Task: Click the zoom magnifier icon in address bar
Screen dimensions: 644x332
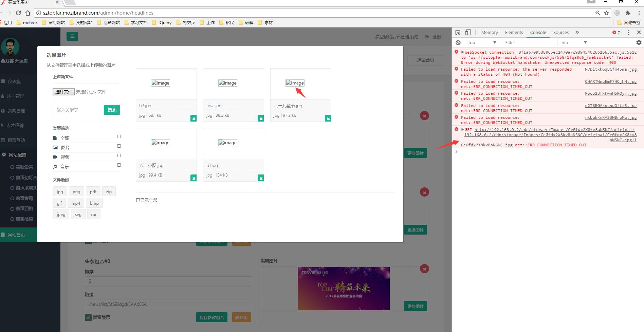Action: (597, 13)
